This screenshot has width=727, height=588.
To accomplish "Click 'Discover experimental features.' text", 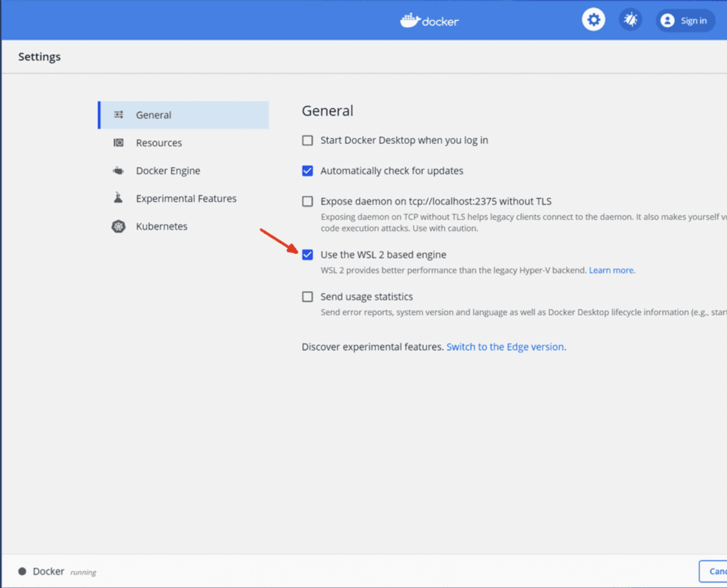I will pos(373,347).
